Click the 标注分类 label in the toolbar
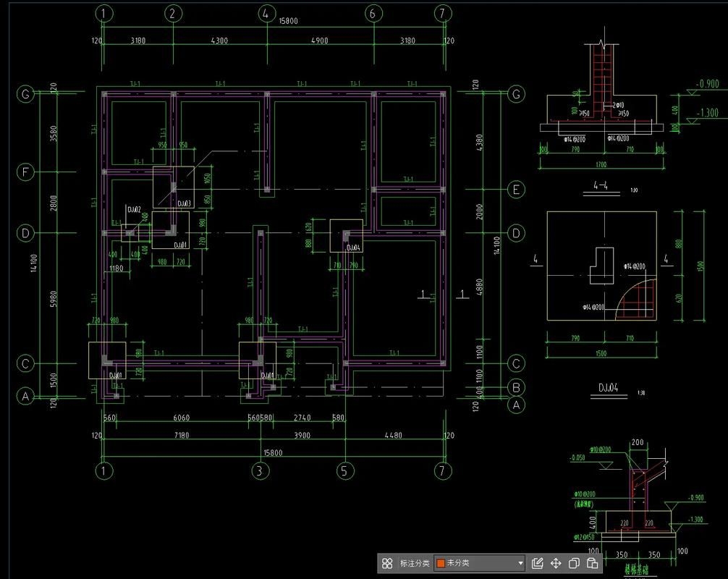Screen dimensions: 728x579 [x=415, y=563]
